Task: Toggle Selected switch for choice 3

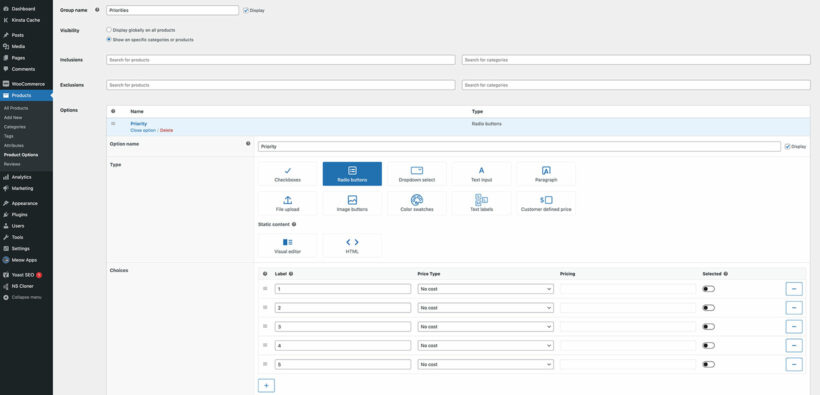Action: pyautogui.click(x=709, y=326)
